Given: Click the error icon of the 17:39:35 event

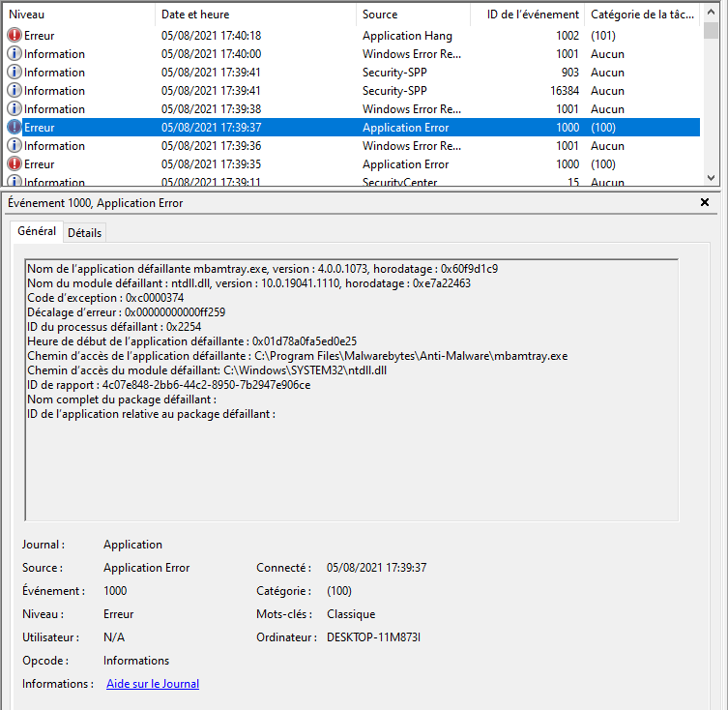Looking at the screenshot, I should (x=15, y=164).
